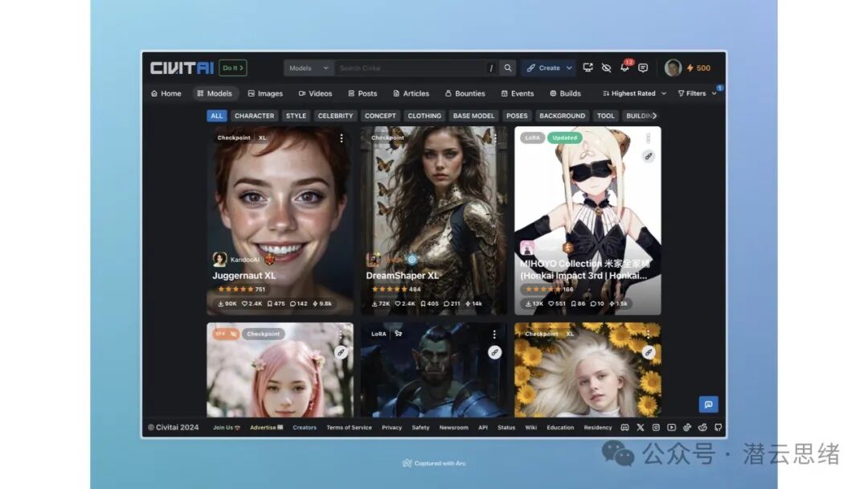This screenshot has width=868, height=489.
Task: Open the notifications bell
Action: [624, 68]
